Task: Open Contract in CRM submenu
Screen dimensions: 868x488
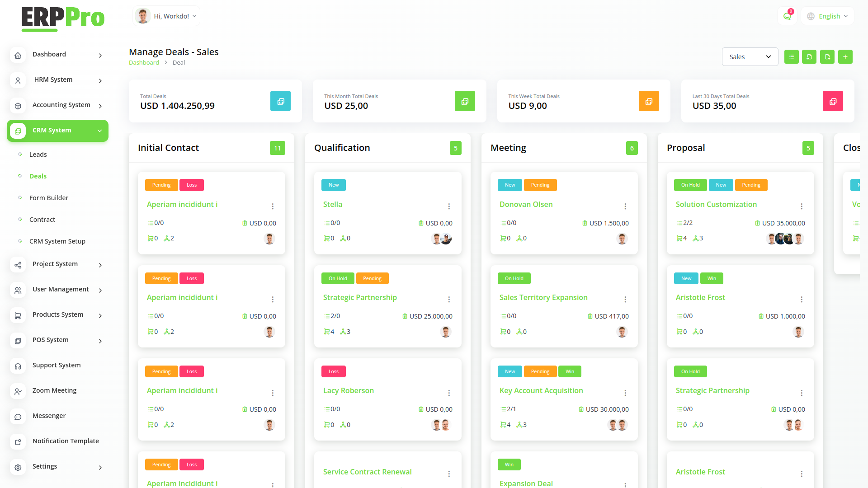Action: [42, 220]
